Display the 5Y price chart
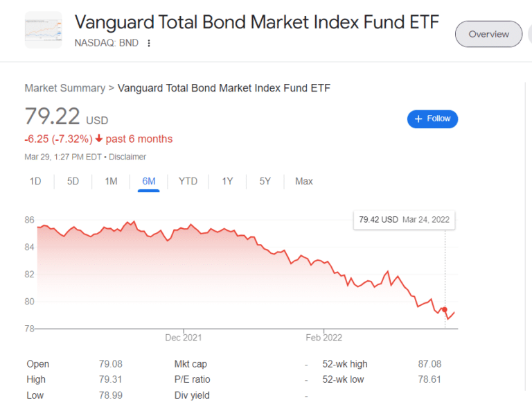The height and width of the screenshot is (414, 532). (x=265, y=182)
